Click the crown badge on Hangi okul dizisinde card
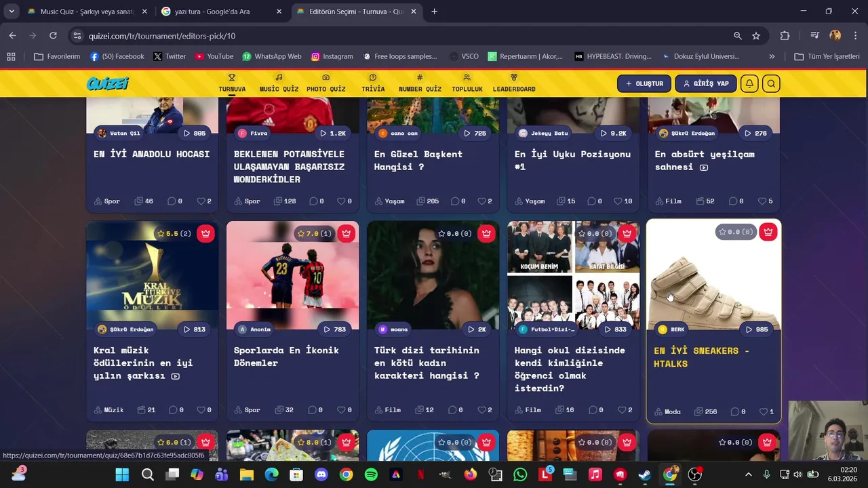Viewport: 868px width, 488px height. [x=627, y=233]
